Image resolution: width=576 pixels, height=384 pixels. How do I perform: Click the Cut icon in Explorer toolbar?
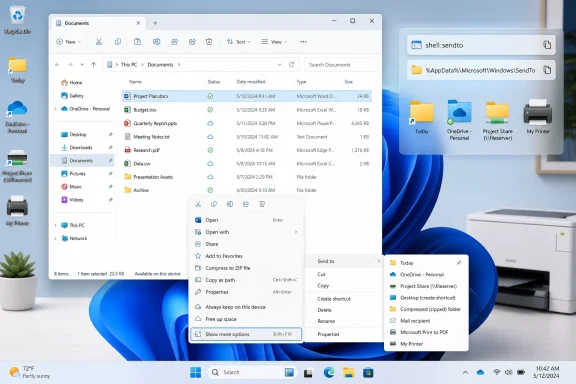pyautogui.click(x=98, y=42)
